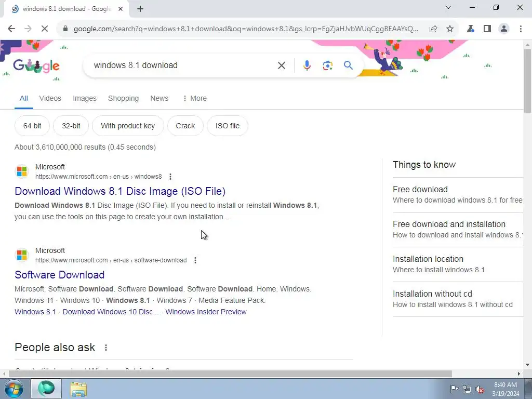Click the search box text field
The width and height of the screenshot is (532, 399).
click(183, 65)
